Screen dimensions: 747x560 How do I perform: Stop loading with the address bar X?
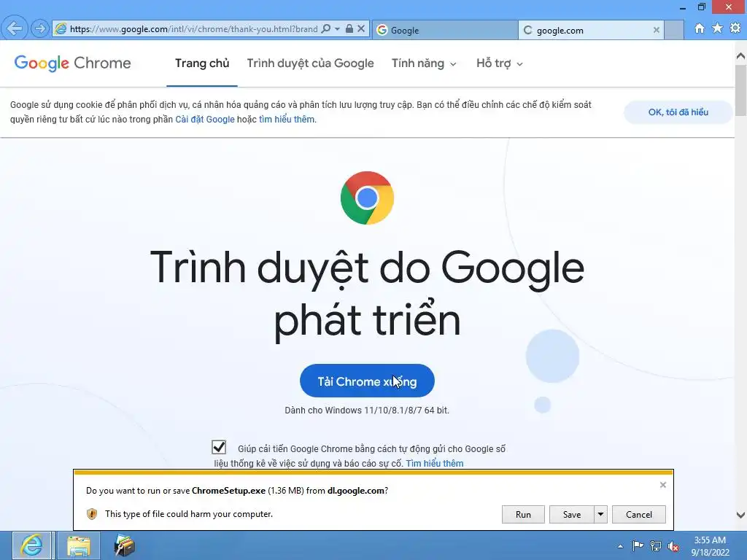tap(362, 29)
